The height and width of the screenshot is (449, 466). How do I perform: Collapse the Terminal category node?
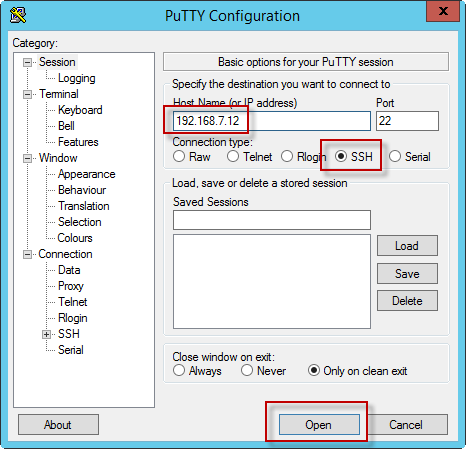[27, 94]
